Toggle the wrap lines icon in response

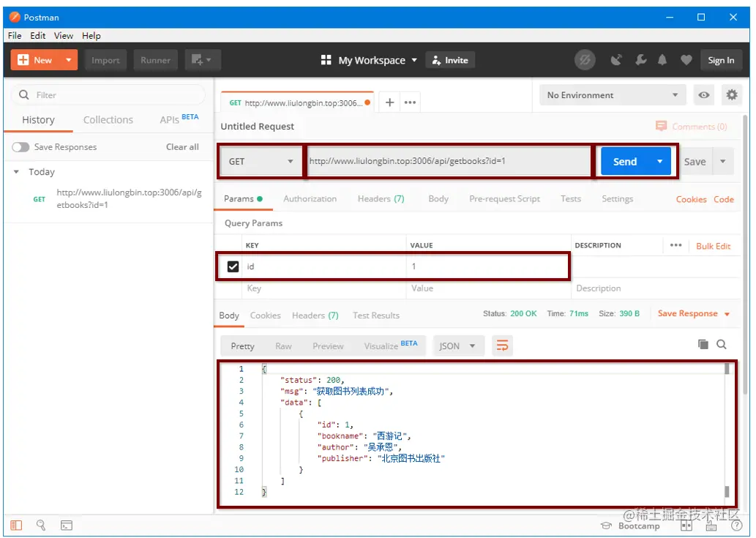click(502, 345)
